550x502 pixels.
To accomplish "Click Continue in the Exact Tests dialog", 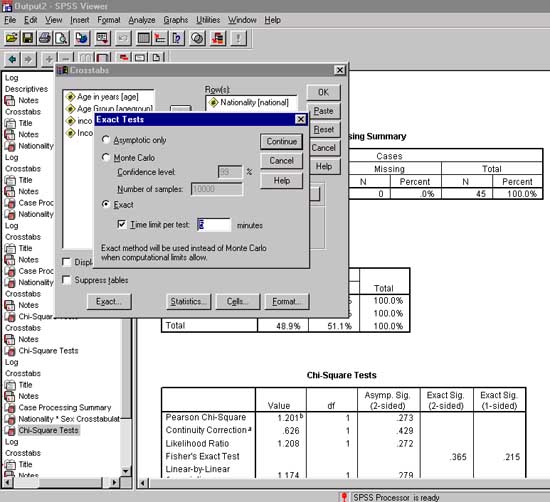I will [x=281, y=141].
